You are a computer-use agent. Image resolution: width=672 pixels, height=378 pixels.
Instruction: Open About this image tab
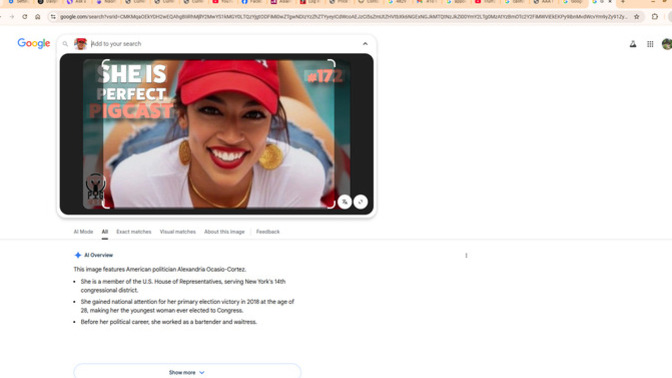click(x=224, y=231)
